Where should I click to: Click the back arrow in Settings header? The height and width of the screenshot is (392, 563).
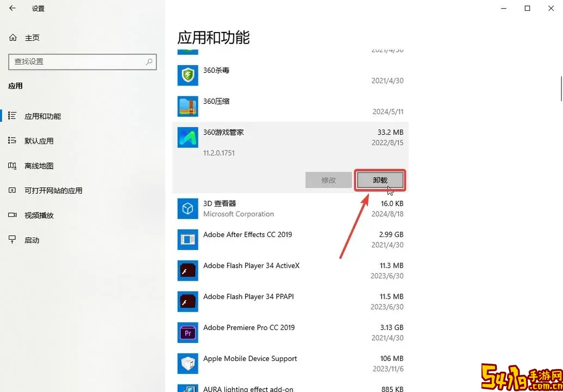coord(12,8)
